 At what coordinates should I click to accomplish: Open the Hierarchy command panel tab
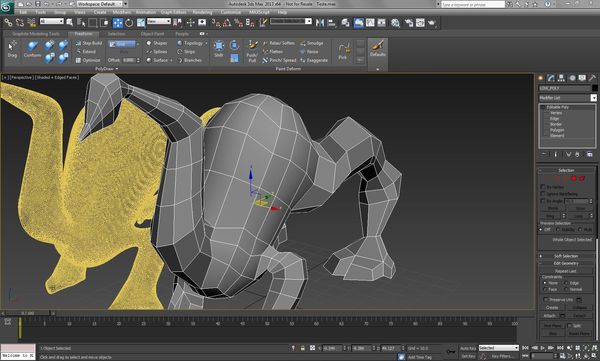pos(561,78)
